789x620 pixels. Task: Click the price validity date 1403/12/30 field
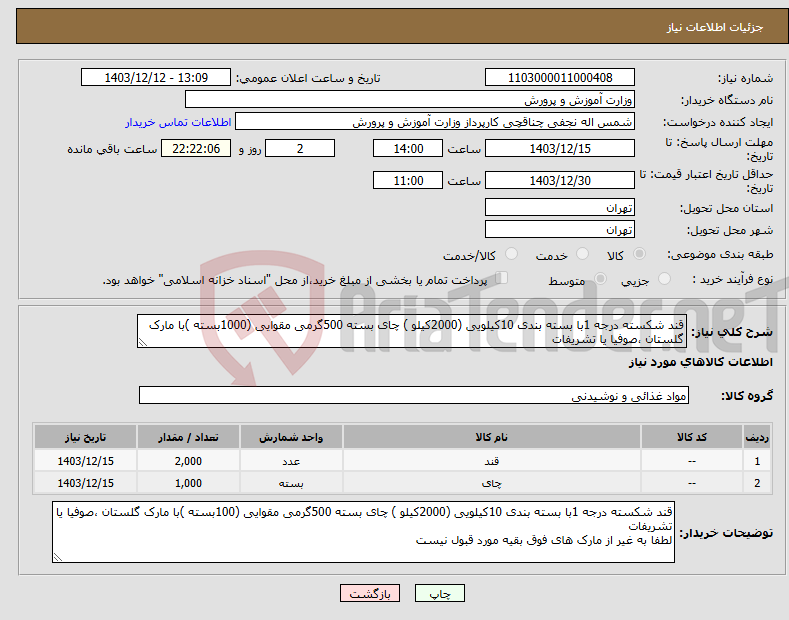(560, 180)
